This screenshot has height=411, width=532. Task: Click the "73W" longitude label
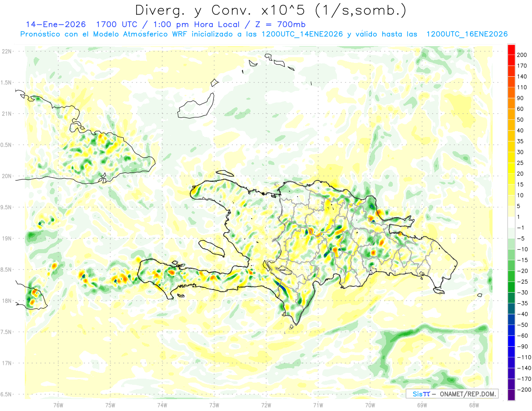click(x=214, y=404)
